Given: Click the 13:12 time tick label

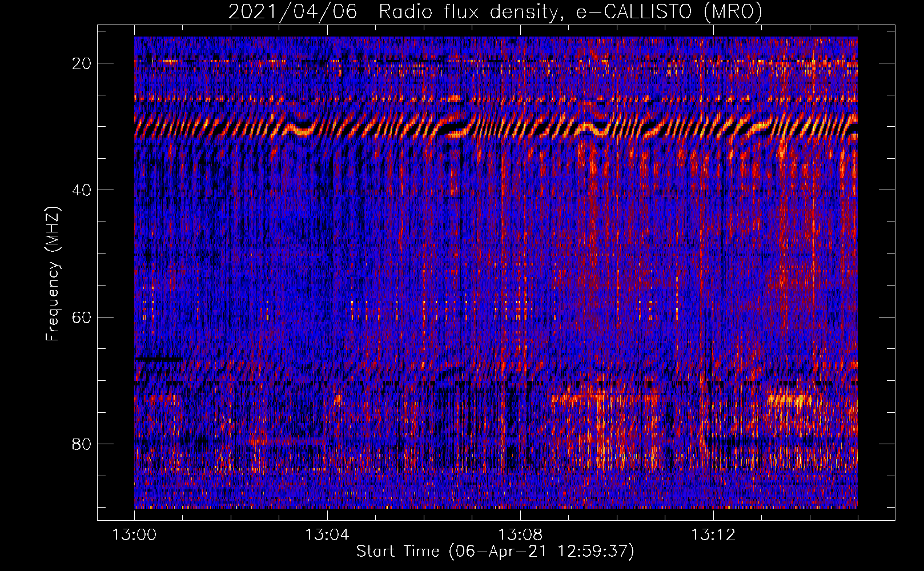Looking at the screenshot, I should [x=713, y=535].
